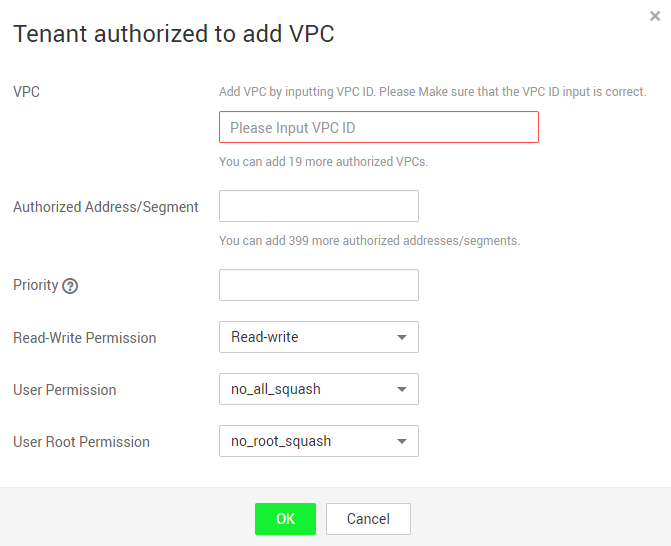Click the Priority label text
This screenshot has width=671, height=546.
click(36, 285)
